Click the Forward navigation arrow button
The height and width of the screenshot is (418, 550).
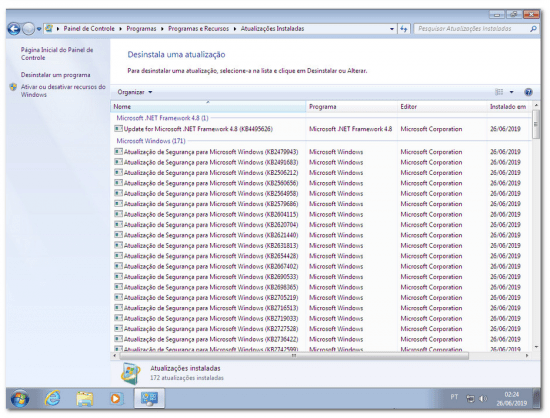tap(28, 29)
